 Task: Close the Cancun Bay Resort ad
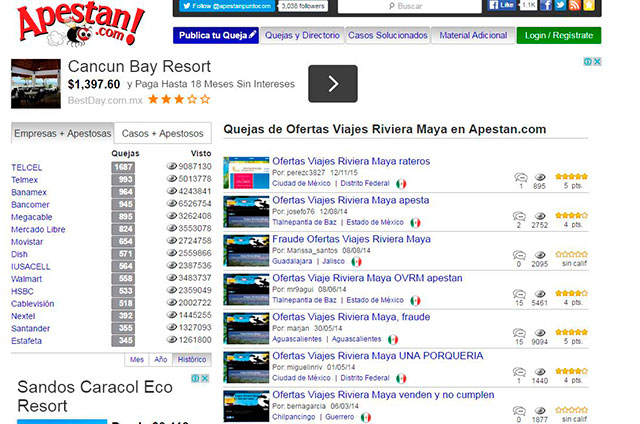[597, 62]
